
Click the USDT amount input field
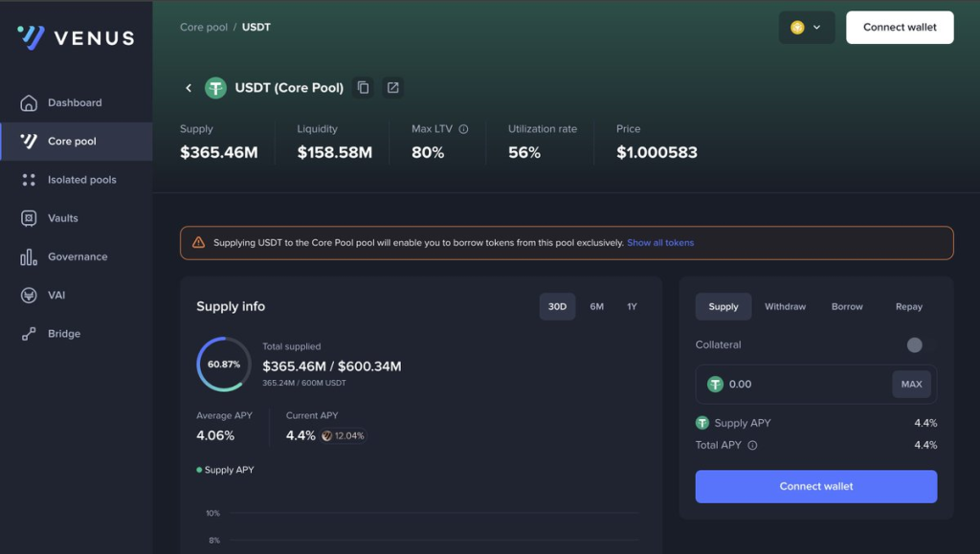(x=804, y=385)
